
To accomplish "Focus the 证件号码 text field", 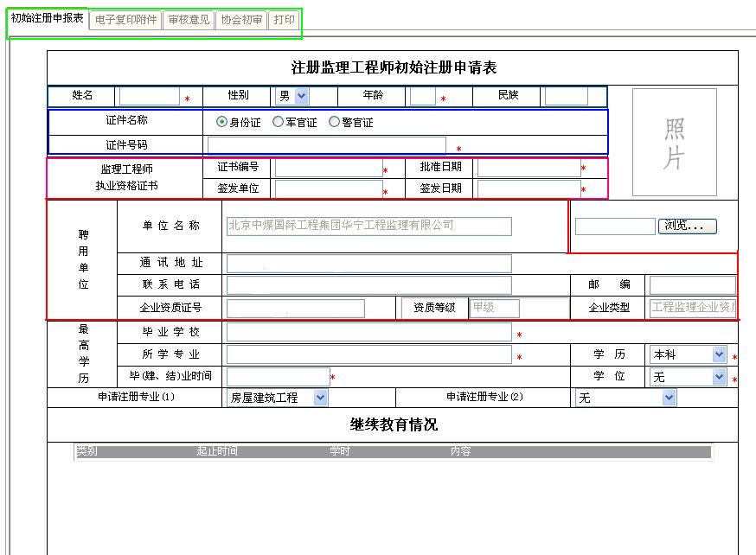I will tap(327, 145).
